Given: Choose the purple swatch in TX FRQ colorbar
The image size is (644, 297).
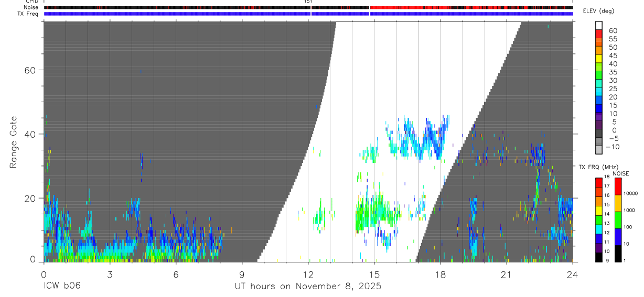Looking at the screenshot, I should pos(599,248).
